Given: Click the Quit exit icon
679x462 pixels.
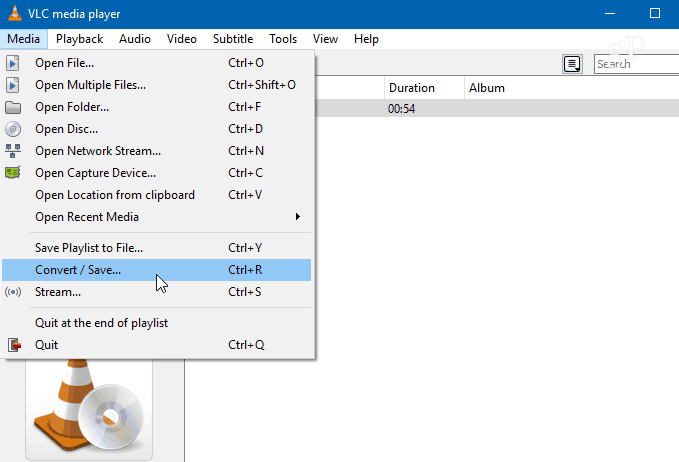Looking at the screenshot, I should (14, 345).
